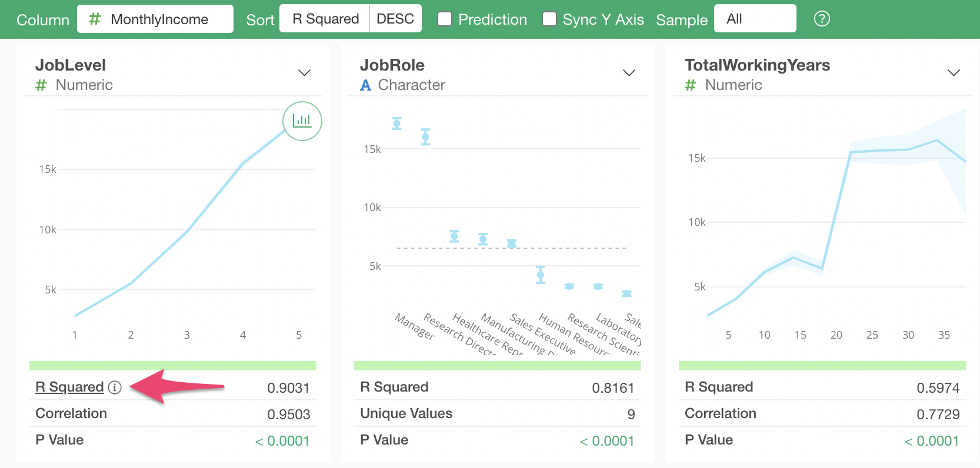Open the JobRole card dropdown chevron

point(629,73)
